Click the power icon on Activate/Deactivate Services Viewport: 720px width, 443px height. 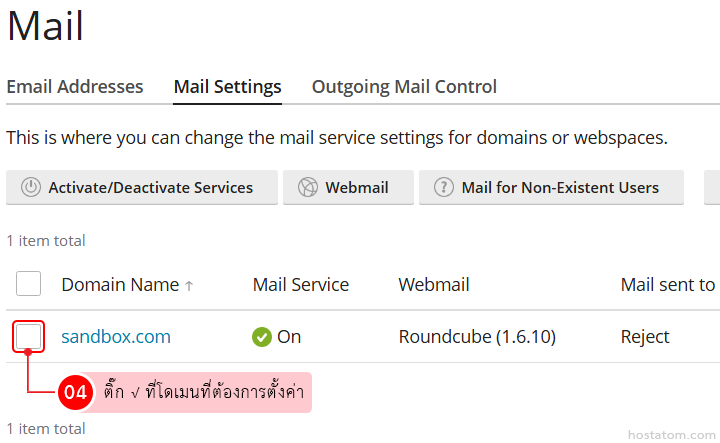pos(31,187)
